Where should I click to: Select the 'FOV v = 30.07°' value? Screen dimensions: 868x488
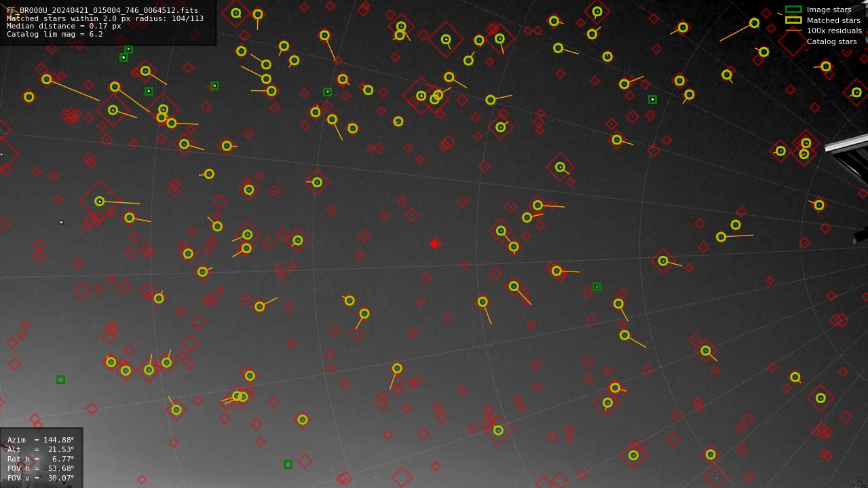[x=41, y=478]
